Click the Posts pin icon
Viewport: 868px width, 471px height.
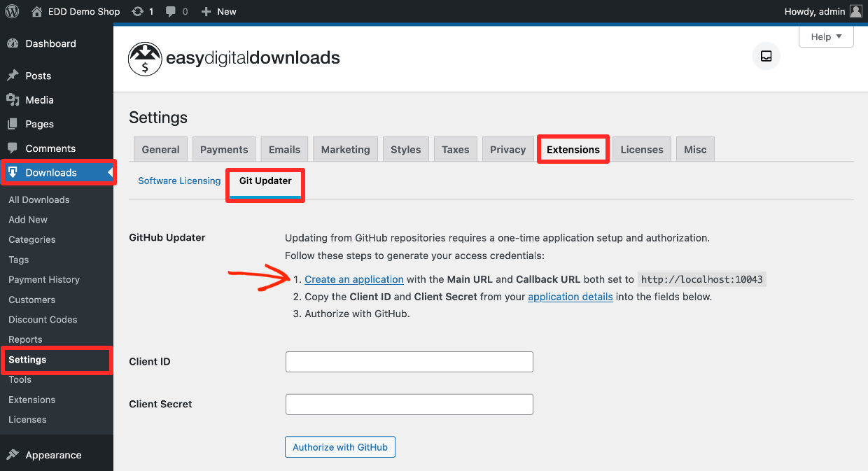tap(13, 76)
